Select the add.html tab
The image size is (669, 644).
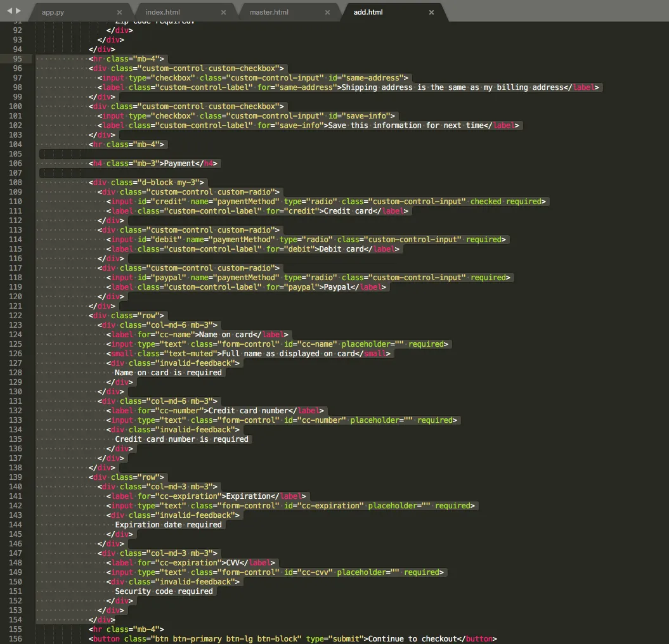(x=368, y=13)
